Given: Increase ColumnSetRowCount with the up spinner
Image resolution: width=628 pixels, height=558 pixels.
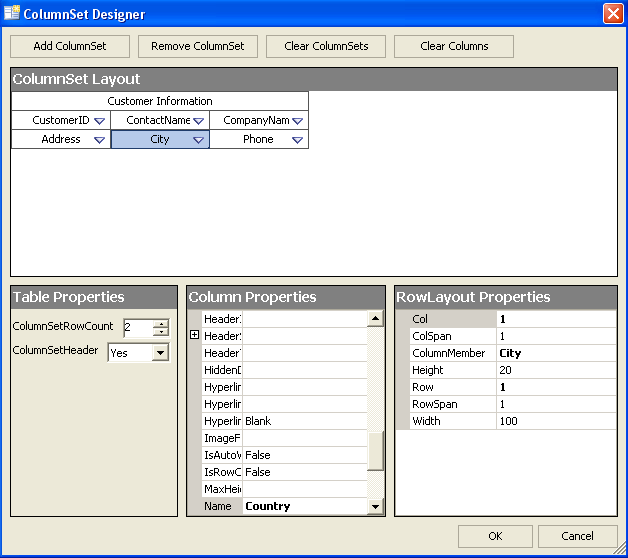Looking at the screenshot, I should 161,323.
